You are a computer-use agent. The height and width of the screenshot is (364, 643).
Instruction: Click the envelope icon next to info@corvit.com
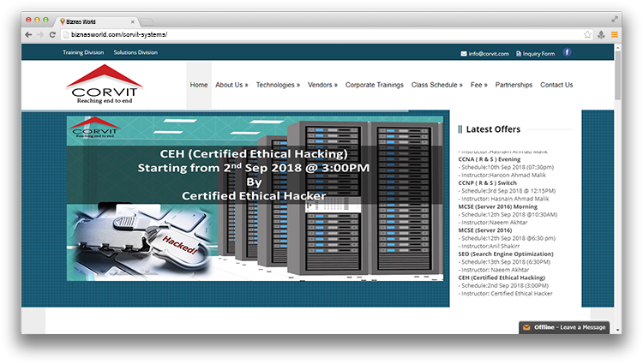tap(464, 53)
